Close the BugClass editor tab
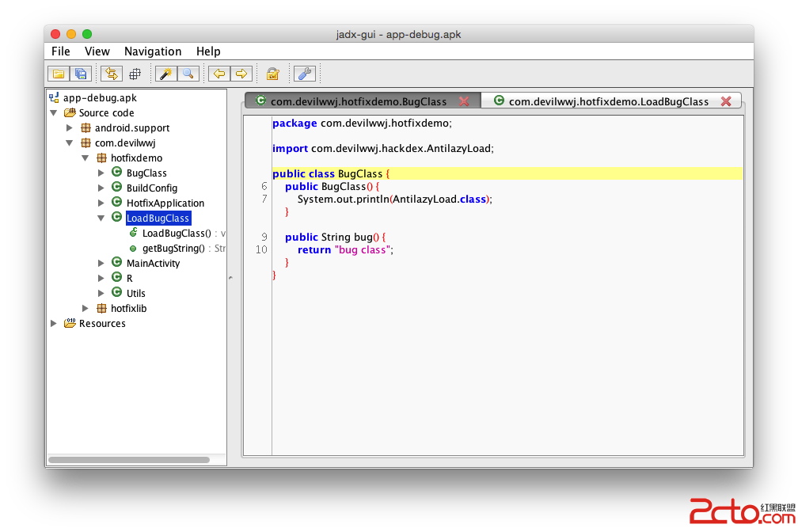798x532 pixels. 464,101
